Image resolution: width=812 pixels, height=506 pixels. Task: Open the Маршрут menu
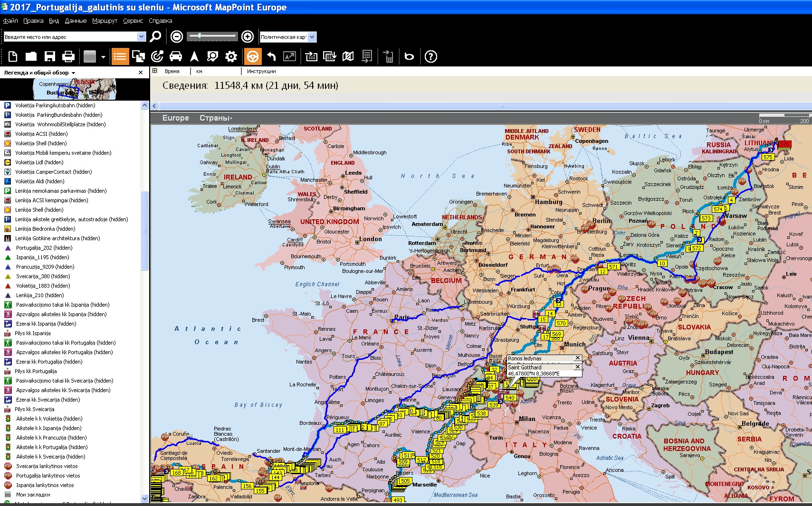point(105,21)
